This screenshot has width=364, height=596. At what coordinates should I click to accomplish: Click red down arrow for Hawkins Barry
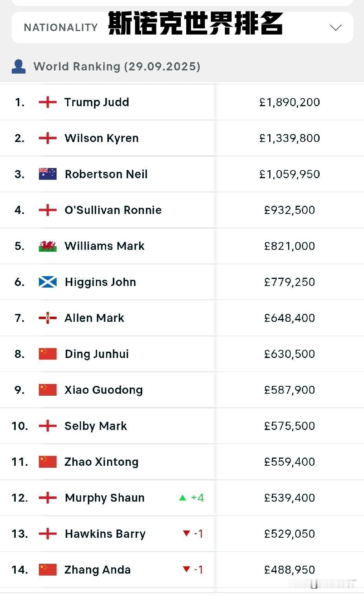tap(186, 533)
